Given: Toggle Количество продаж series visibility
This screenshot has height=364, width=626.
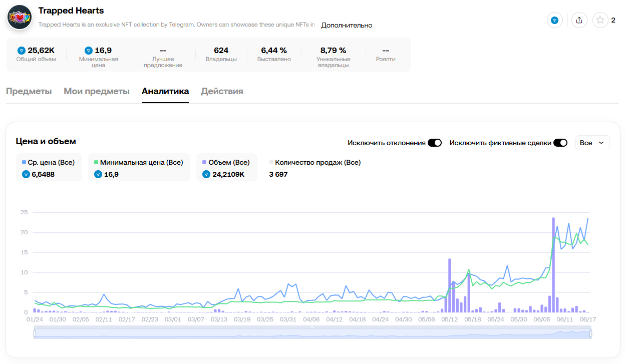Looking at the screenshot, I should pos(315,162).
